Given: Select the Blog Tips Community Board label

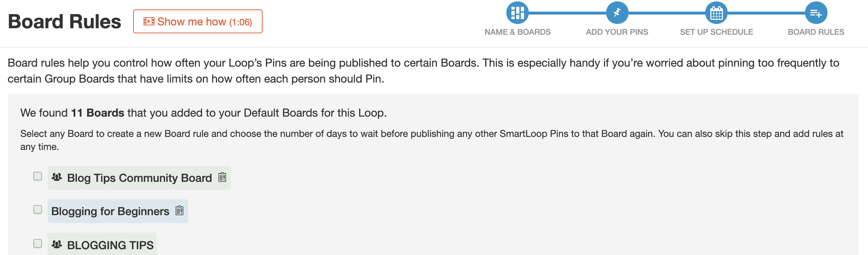Looking at the screenshot, I should (140, 178).
